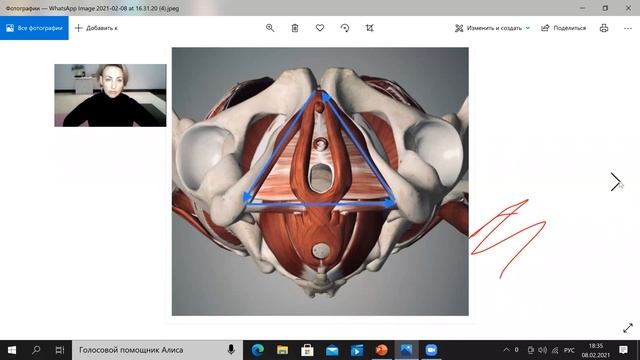Screen dimensions: 640x360
Task: Zoom in with magnifier icon
Action: pos(270,28)
